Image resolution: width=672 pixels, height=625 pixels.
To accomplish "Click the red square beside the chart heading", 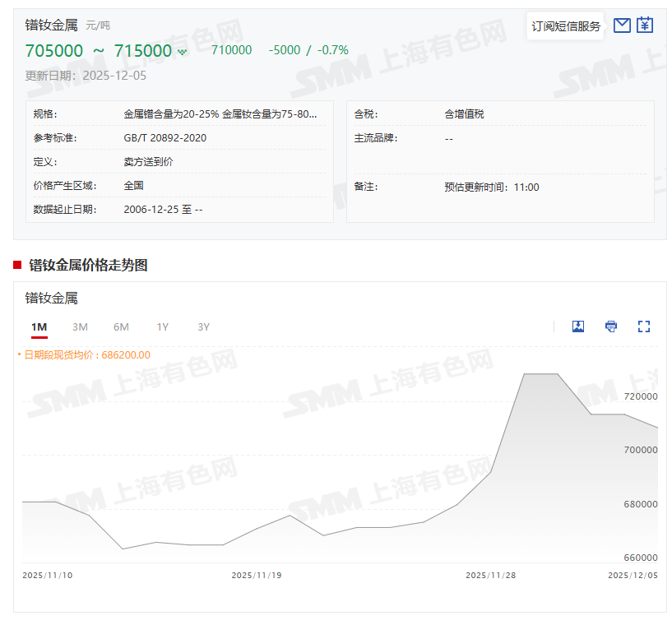I will [17, 265].
